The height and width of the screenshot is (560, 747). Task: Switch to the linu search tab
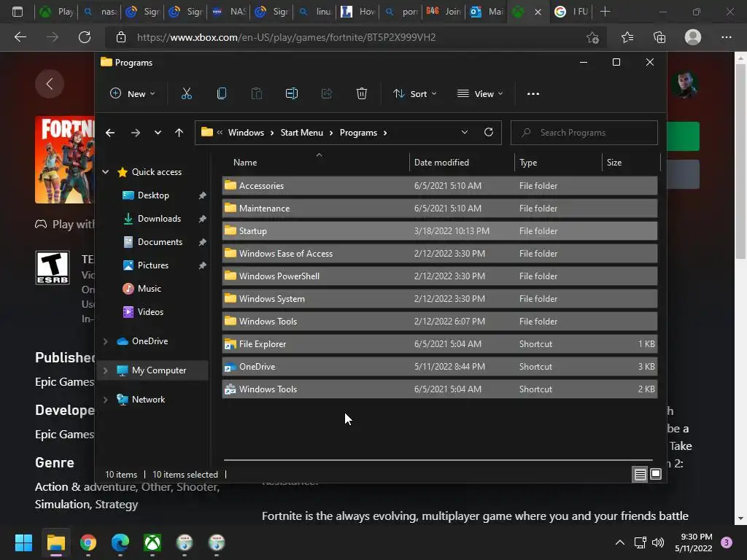tap(315, 12)
